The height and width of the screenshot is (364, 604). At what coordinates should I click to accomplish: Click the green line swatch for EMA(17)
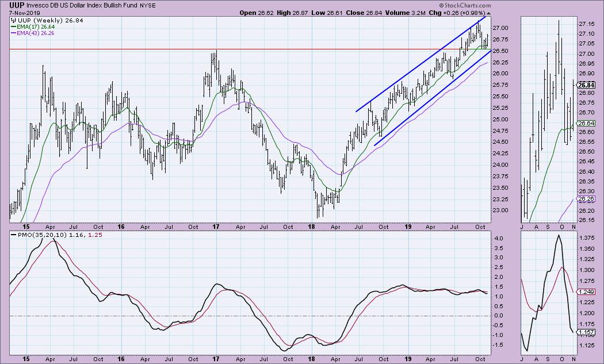[x=13, y=27]
